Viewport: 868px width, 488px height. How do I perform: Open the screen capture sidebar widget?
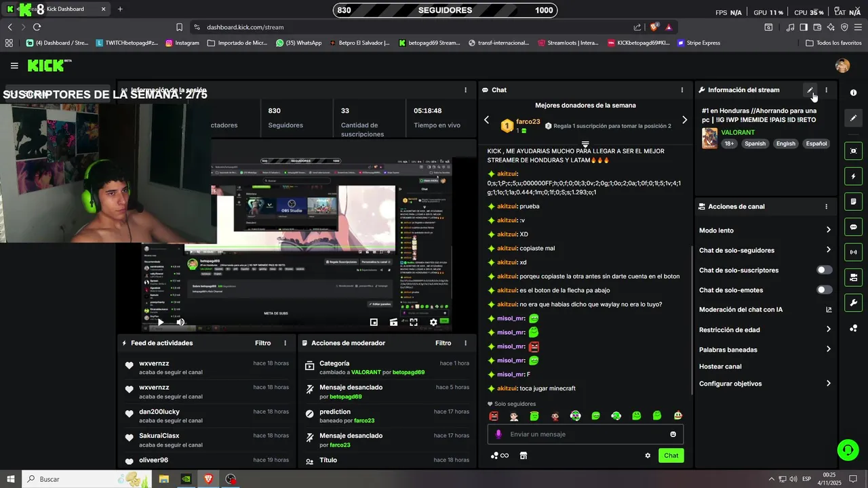[x=853, y=150]
